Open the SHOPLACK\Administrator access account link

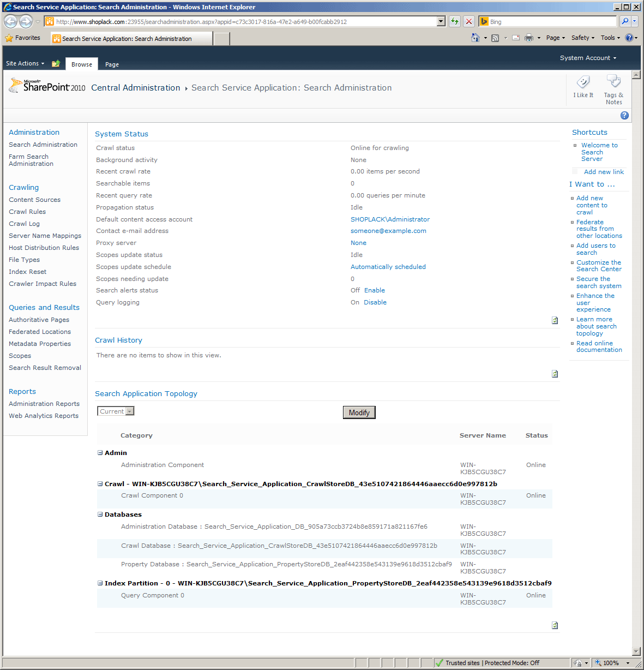(390, 219)
